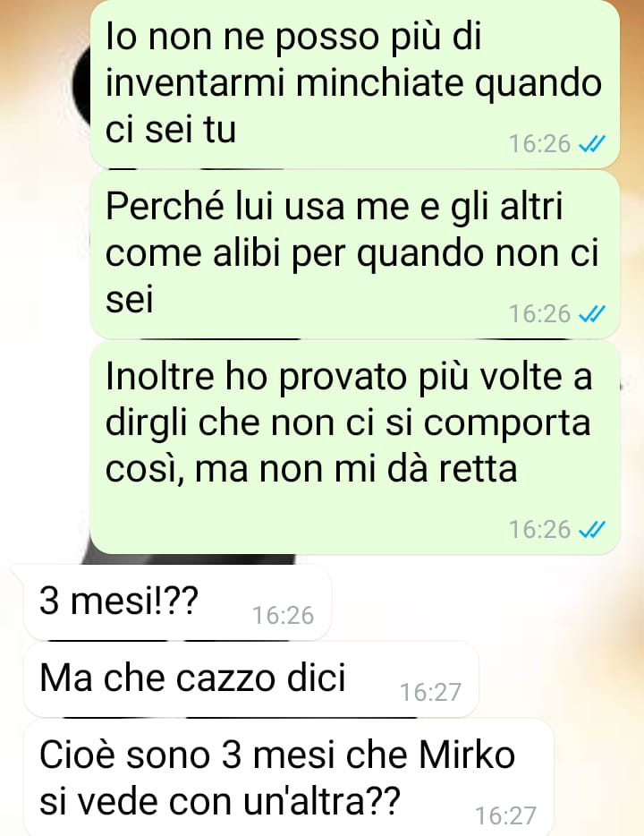This screenshot has height=836, width=644.
Task: Select the received "3 mesi!??" message
Action: click(177, 602)
